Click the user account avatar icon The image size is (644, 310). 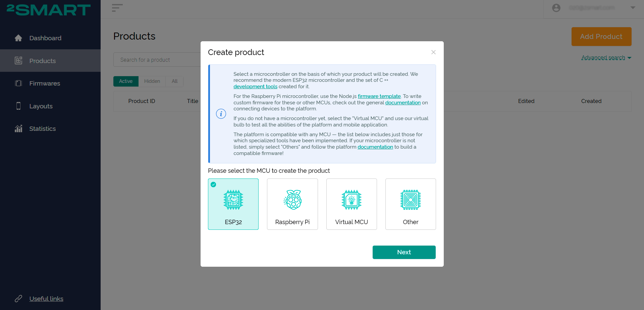pyautogui.click(x=556, y=8)
